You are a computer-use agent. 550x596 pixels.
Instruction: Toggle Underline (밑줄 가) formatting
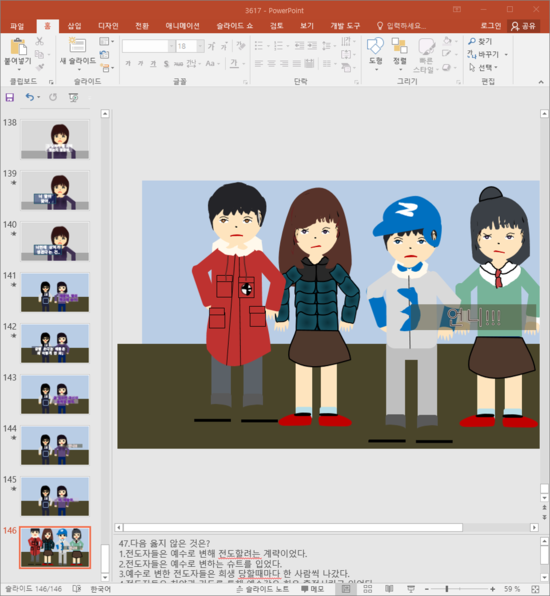pyautogui.click(x=153, y=63)
